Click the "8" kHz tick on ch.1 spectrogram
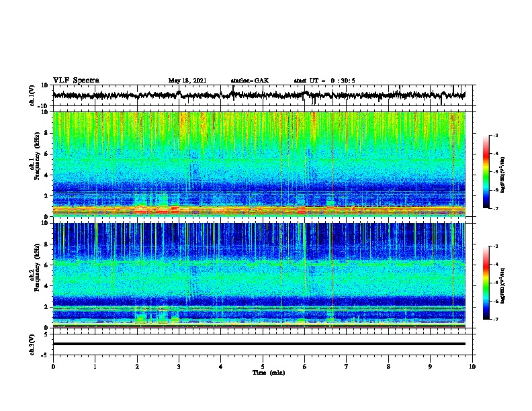Image resolution: width=532 pixels, height=411 pixels. (46, 133)
